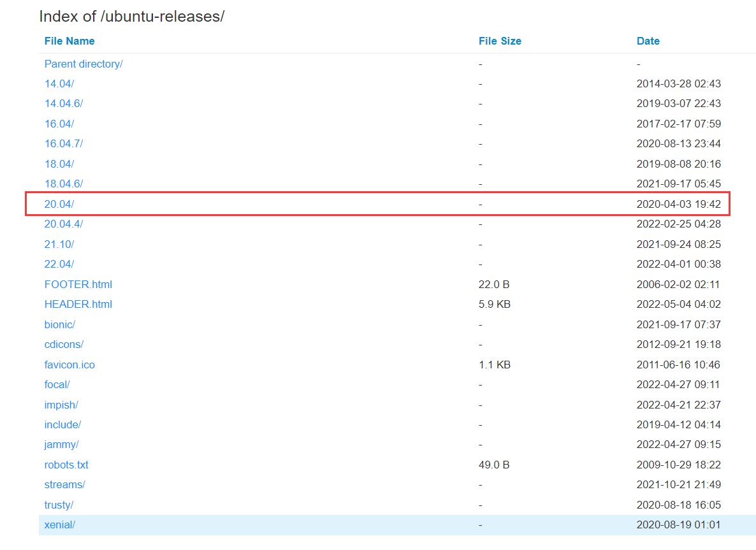Sort listing by Date header

click(x=648, y=41)
